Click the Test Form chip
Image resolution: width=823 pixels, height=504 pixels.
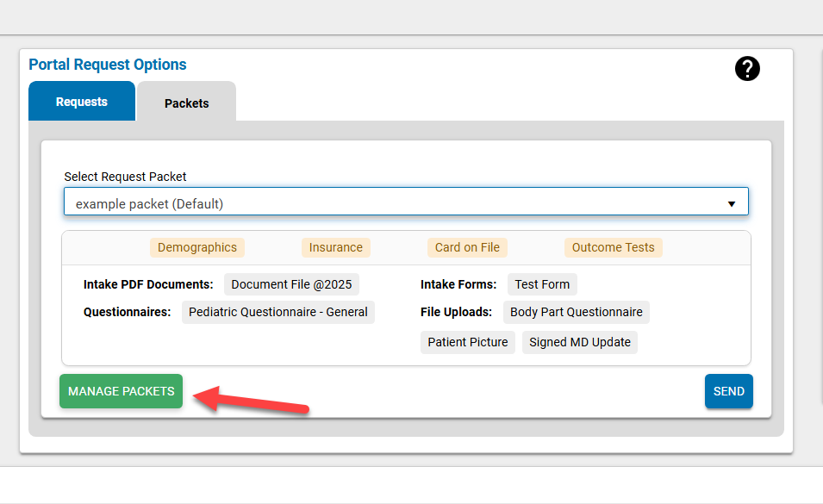pos(542,284)
